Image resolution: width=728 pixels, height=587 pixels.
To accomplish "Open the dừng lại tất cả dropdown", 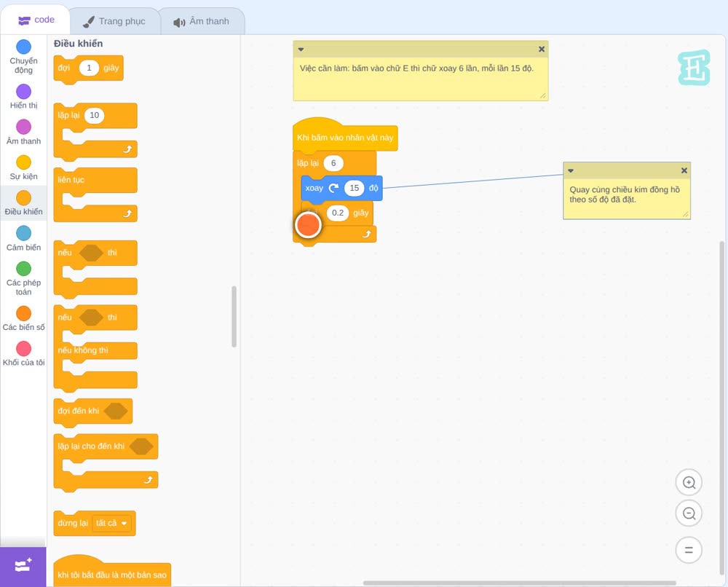I will (112, 524).
